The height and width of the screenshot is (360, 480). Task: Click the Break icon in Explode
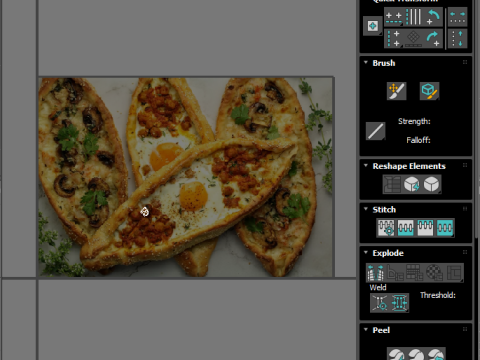[x=376, y=273]
